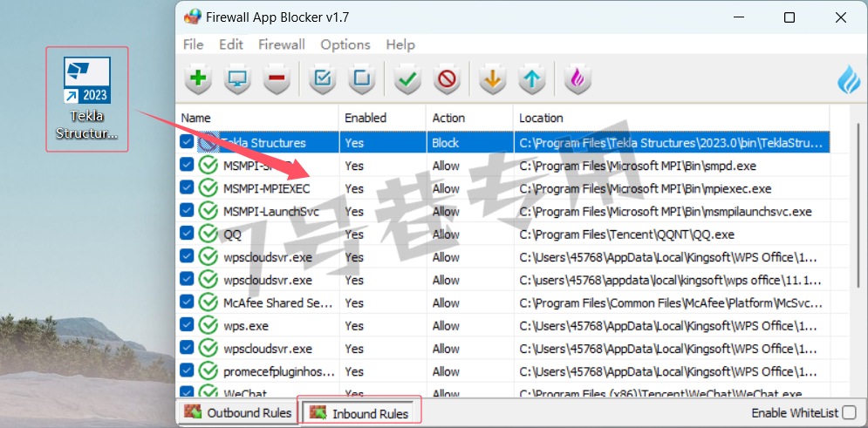Click the red Block icon in toolbar
The image size is (868, 428).
[447, 79]
